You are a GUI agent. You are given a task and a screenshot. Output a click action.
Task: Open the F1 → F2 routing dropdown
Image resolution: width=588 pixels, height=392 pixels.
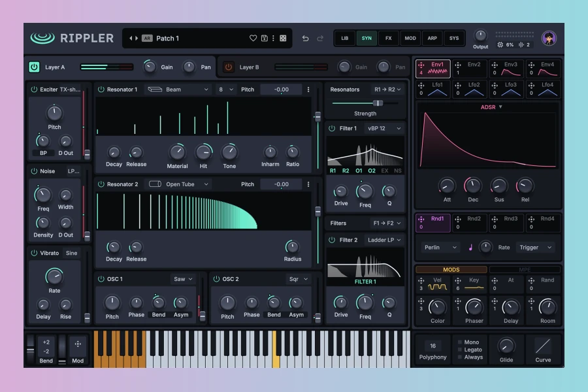[387, 223]
